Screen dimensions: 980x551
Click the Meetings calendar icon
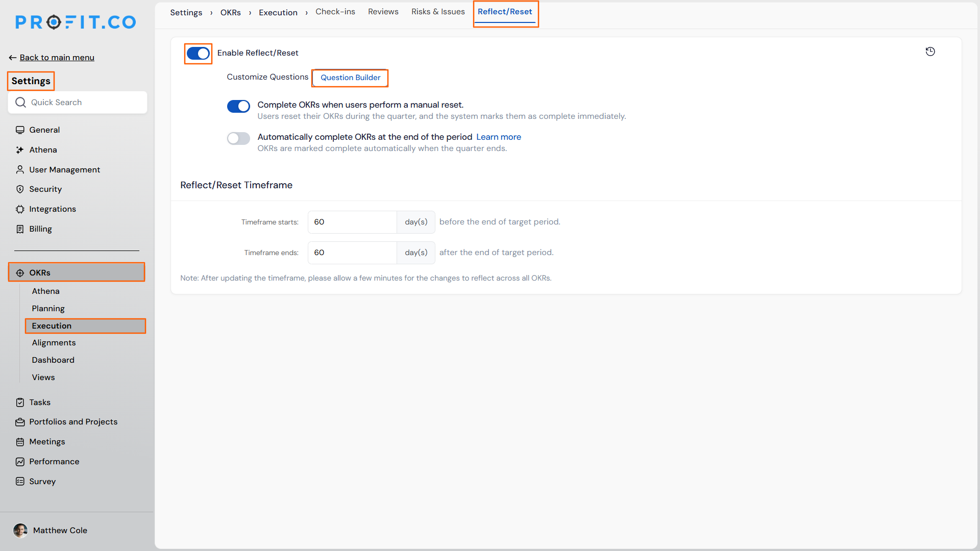[20, 442]
